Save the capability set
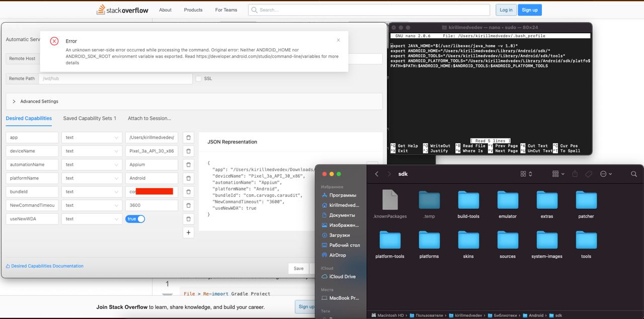The height and width of the screenshot is (319, 644). [298, 268]
